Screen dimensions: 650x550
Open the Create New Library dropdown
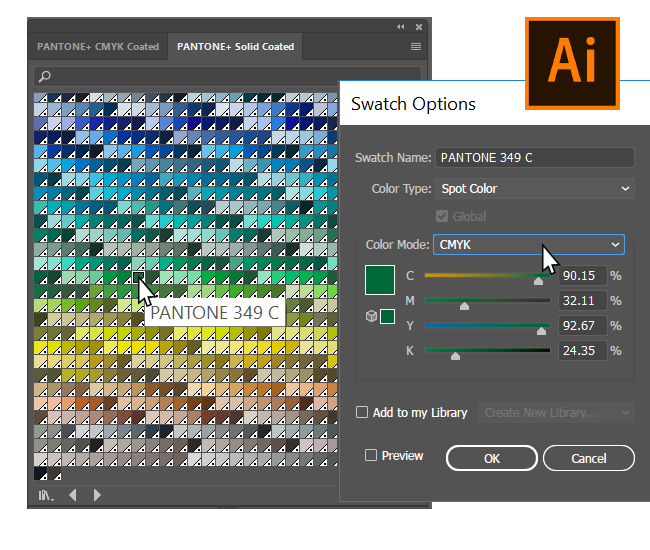(556, 412)
